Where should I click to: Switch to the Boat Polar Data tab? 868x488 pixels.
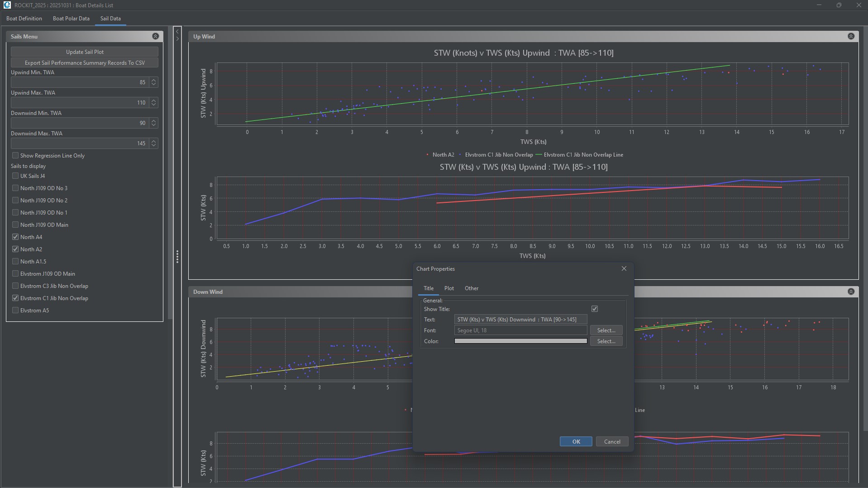point(71,19)
